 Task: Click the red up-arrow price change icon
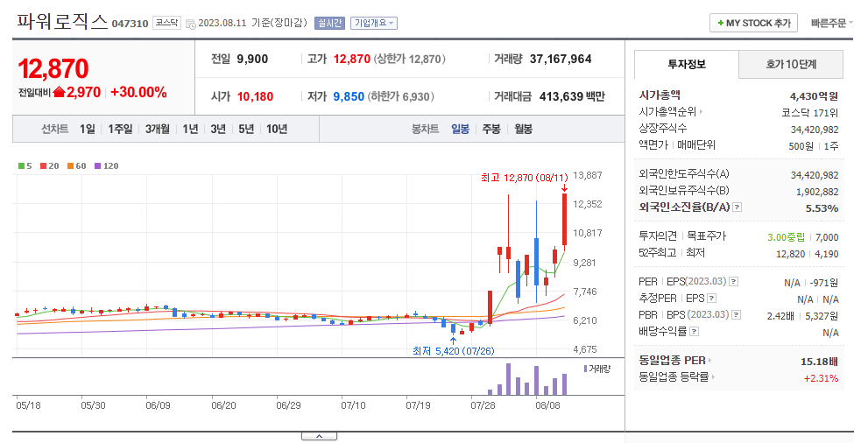pos(60,92)
